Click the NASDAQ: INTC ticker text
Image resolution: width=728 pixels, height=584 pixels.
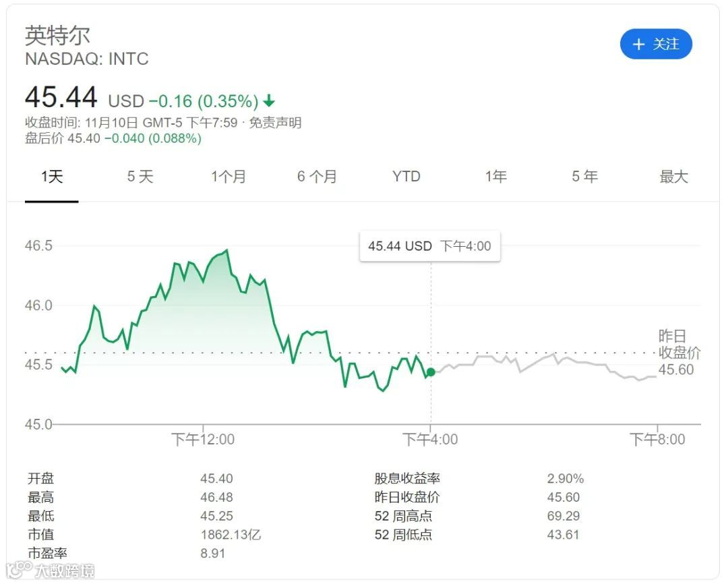[x=86, y=59]
